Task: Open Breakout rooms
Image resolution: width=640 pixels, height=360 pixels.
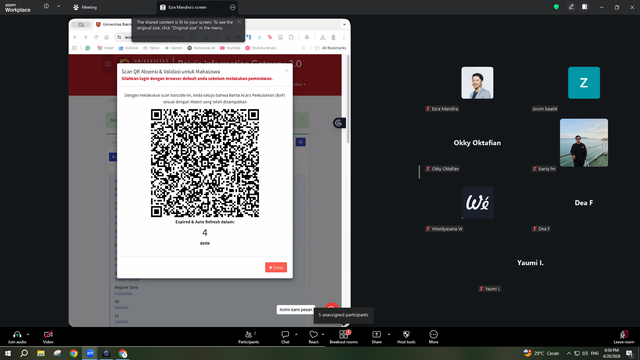Action: pos(343,337)
